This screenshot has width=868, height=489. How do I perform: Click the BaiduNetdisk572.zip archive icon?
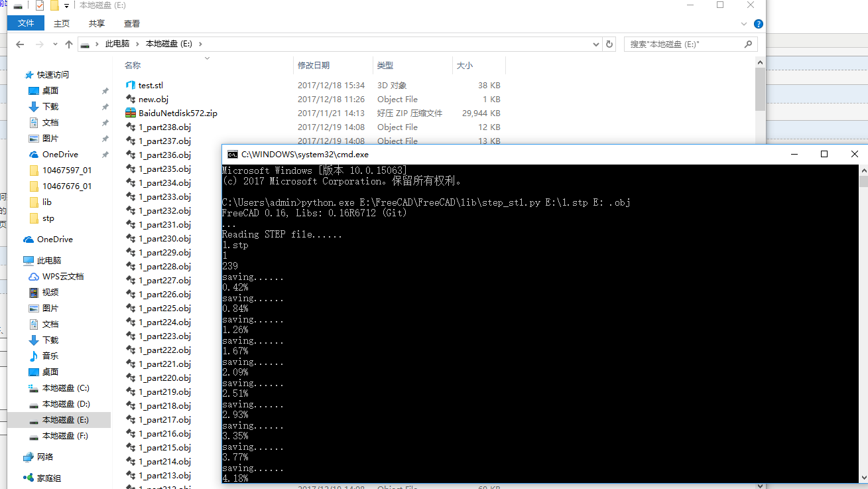tap(131, 113)
